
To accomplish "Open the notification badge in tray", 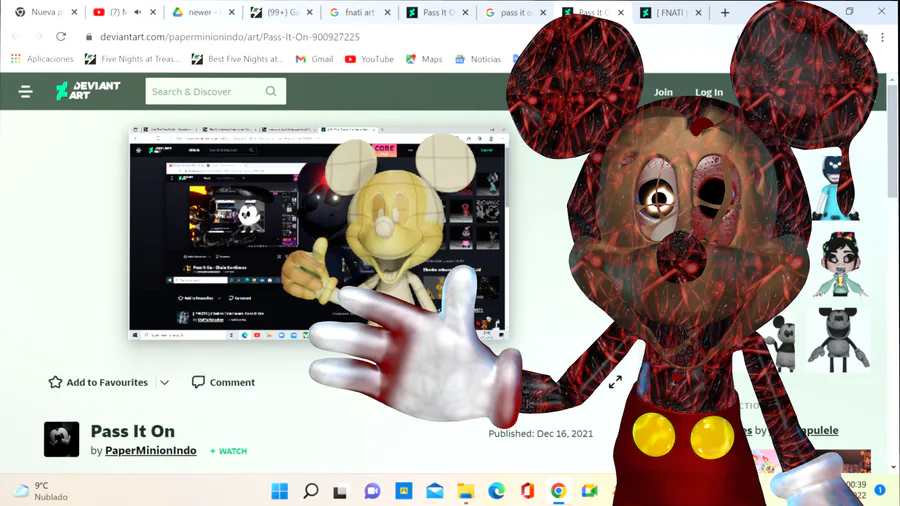I will pos(879,489).
